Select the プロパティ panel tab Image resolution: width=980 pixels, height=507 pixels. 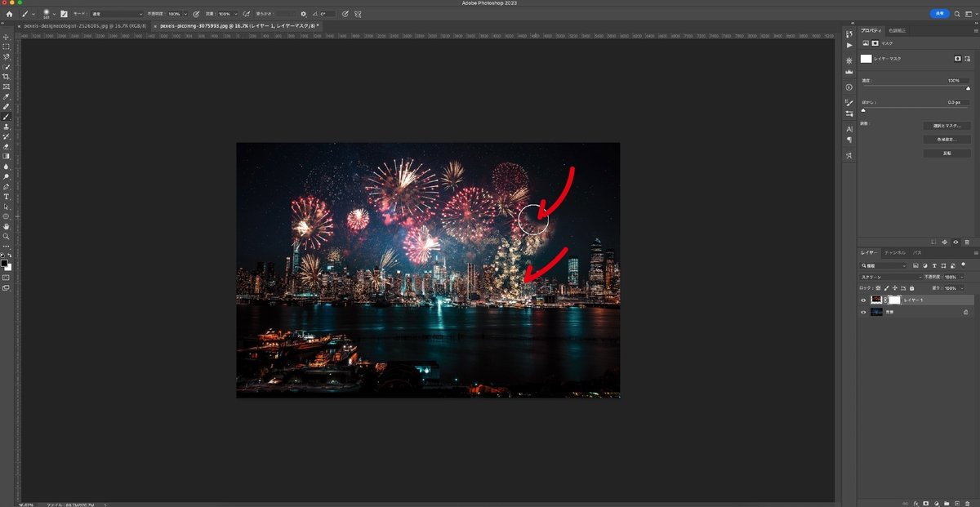pyautogui.click(x=871, y=30)
